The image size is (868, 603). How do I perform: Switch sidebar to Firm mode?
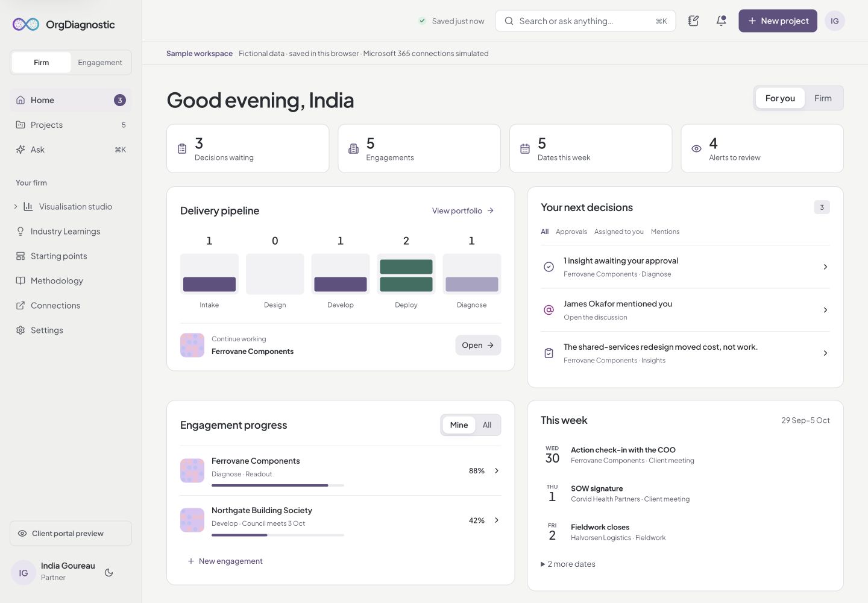pos(42,63)
